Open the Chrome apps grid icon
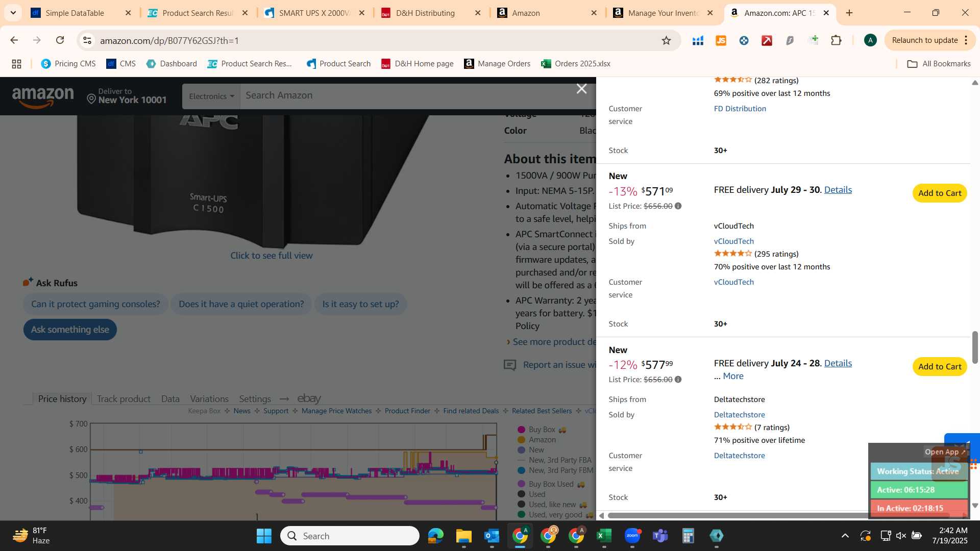This screenshot has height=551, width=980. tap(16, 64)
